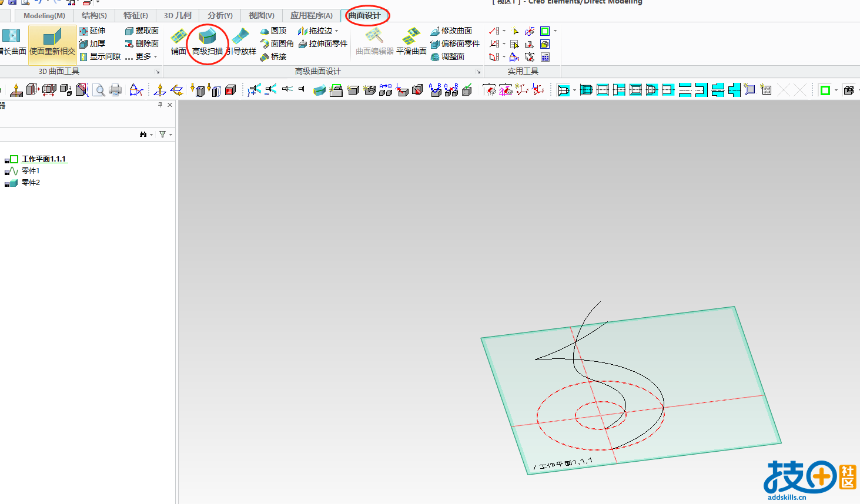Select the 偏移面零件 tool

(x=455, y=43)
